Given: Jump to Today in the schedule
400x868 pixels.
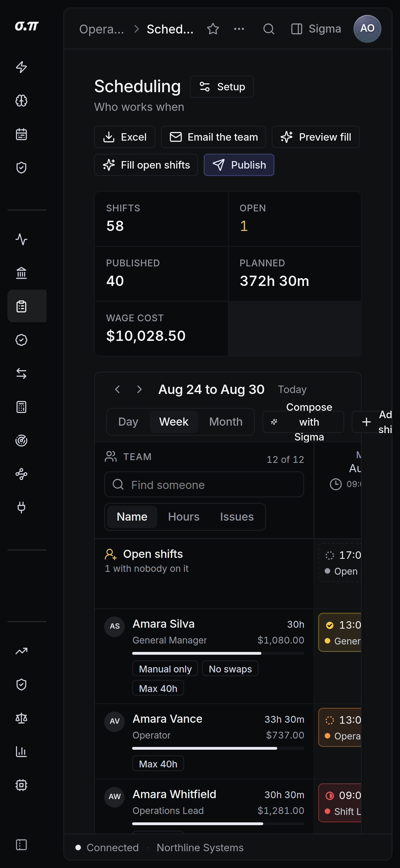Looking at the screenshot, I should (292, 390).
